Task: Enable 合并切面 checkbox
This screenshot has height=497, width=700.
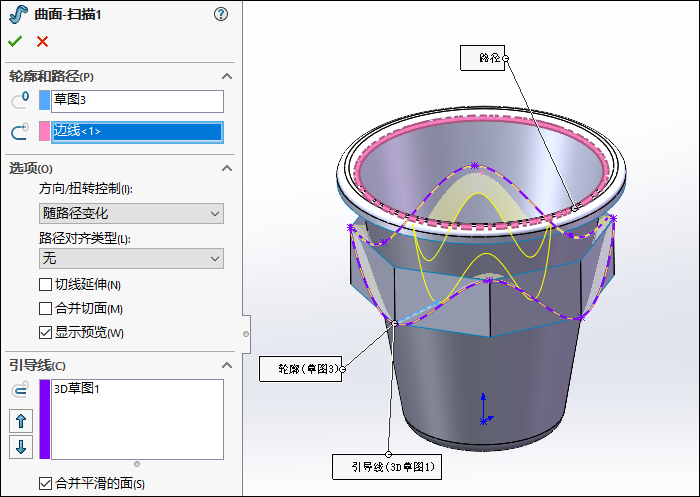Action: (45, 309)
